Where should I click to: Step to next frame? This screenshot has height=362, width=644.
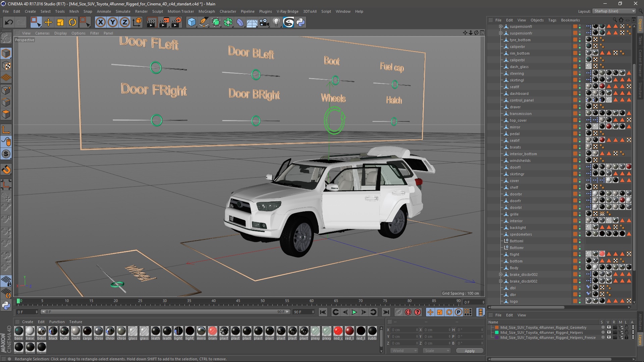(364, 312)
